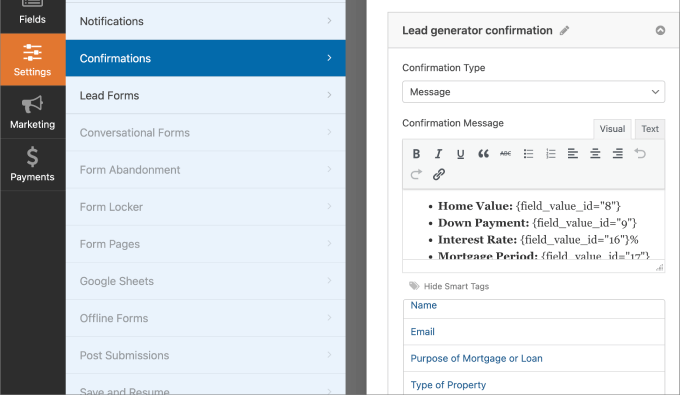The image size is (680, 395).
Task: Toggle underline formatting in editor
Action: pos(461,153)
